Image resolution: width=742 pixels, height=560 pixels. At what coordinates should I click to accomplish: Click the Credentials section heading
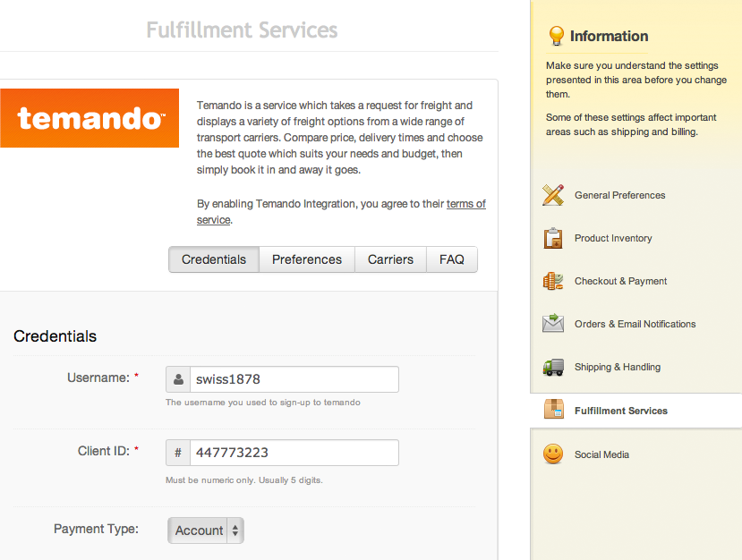coord(55,336)
